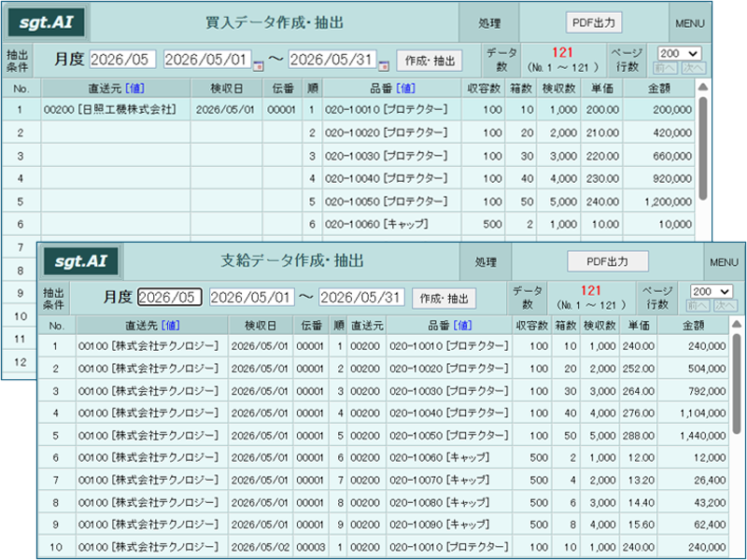Click date 2026/05/02 in supply table
Image resolution: width=747 pixels, height=560 pixels.
pyautogui.click(x=260, y=547)
